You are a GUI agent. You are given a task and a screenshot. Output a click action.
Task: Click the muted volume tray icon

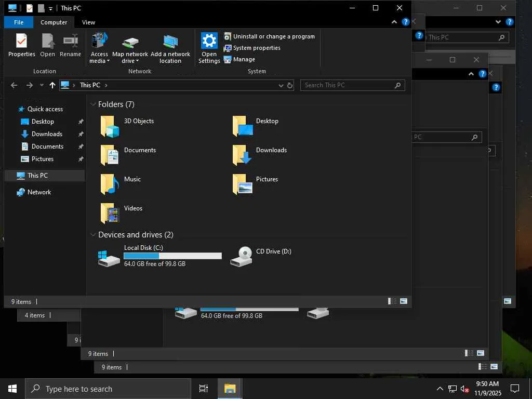click(x=464, y=389)
